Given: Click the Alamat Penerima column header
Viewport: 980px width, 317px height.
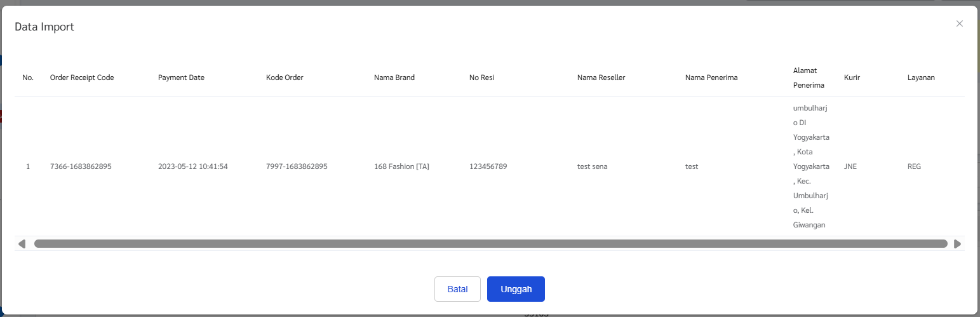Looking at the screenshot, I should pos(809,78).
